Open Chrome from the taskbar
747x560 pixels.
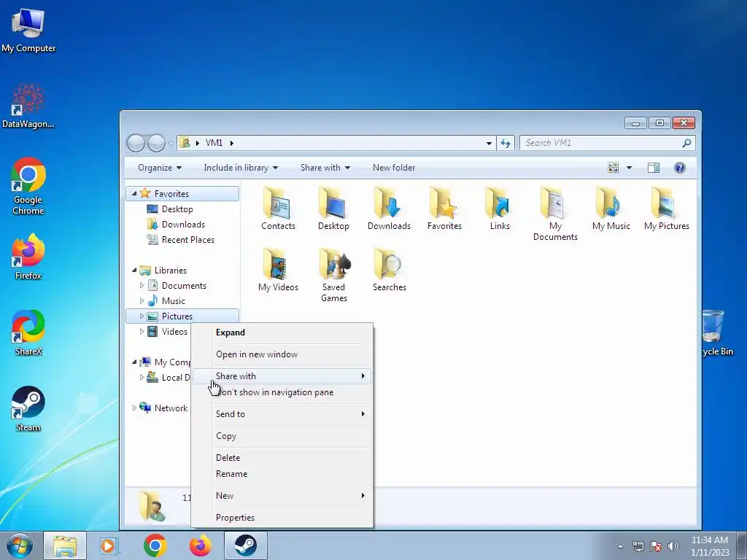tap(155, 545)
